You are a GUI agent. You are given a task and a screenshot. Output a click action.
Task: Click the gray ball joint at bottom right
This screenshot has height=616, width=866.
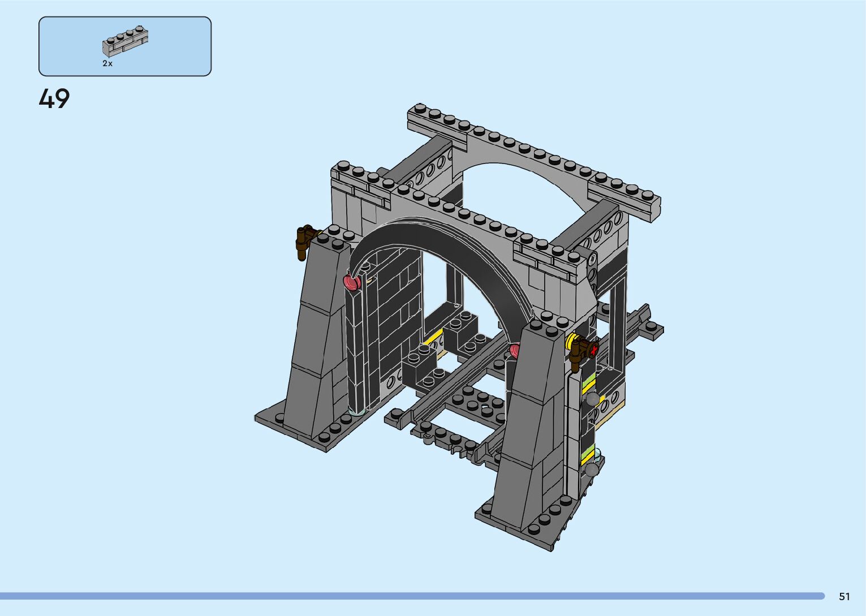pyautogui.click(x=592, y=469)
